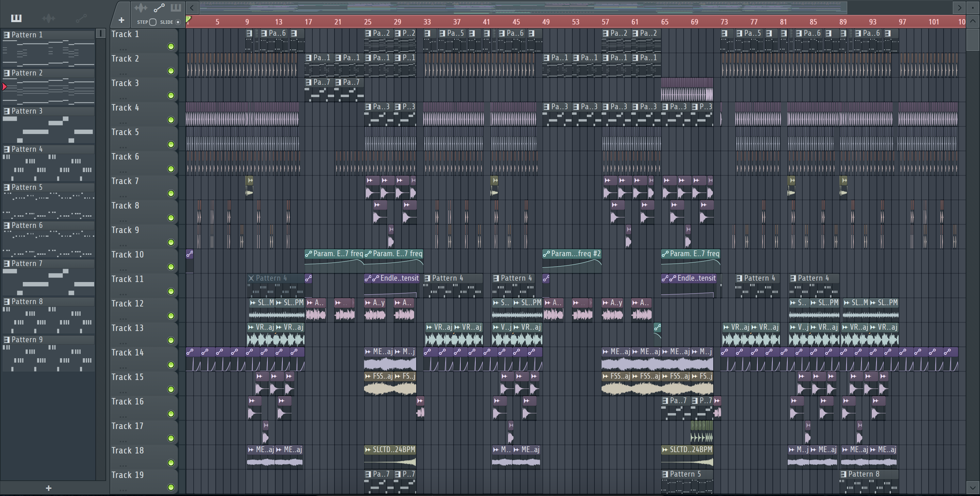Click bar 17 on the timeline ruler
The image size is (980, 496).
pos(308,22)
